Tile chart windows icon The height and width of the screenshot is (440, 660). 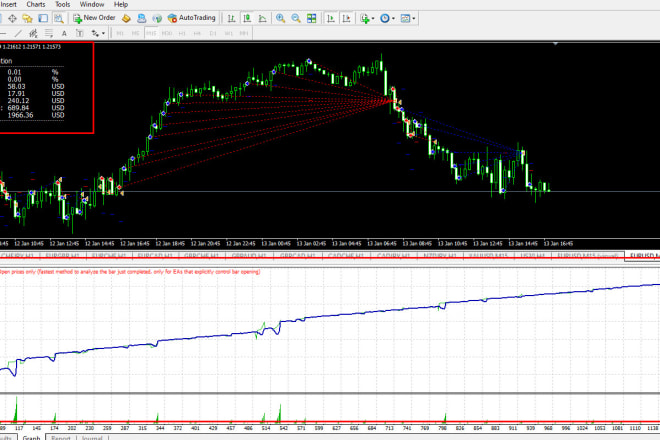pos(311,19)
